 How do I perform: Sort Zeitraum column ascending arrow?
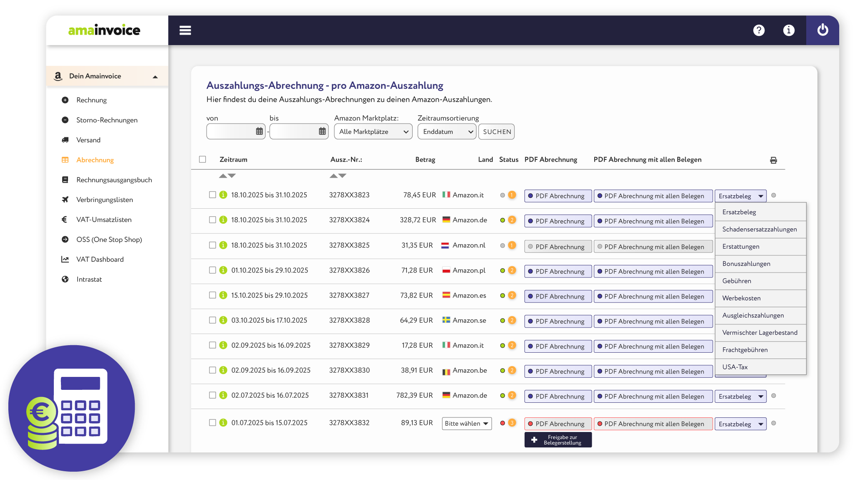[223, 176]
